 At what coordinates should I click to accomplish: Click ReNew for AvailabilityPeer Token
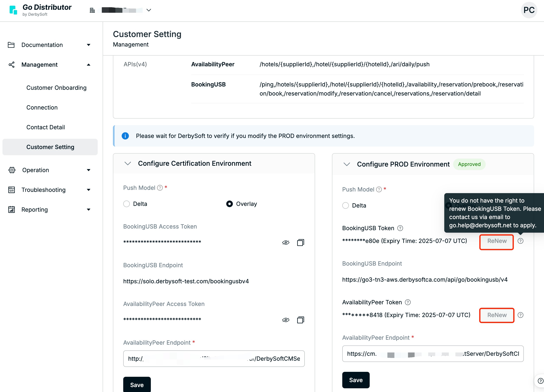497,315
